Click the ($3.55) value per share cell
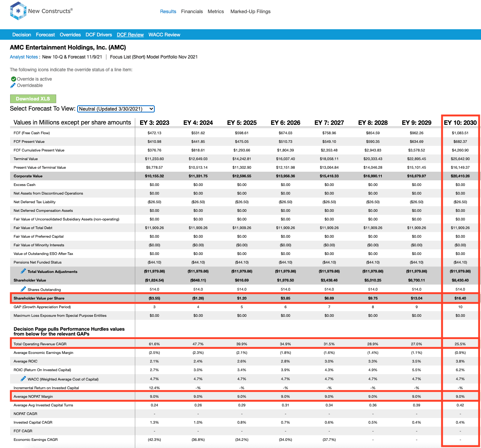Image resolution: width=481 pixels, height=448 pixels. [154, 298]
